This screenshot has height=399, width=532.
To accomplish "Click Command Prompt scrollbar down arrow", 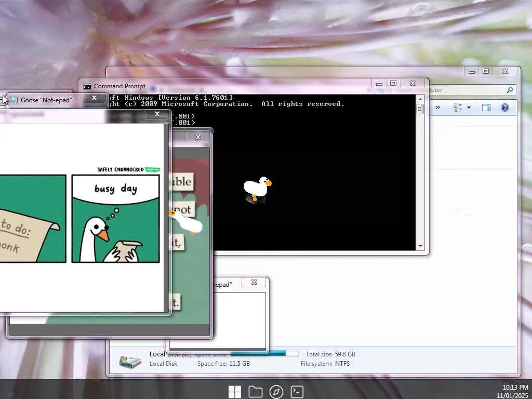I will click(x=420, y=246).
